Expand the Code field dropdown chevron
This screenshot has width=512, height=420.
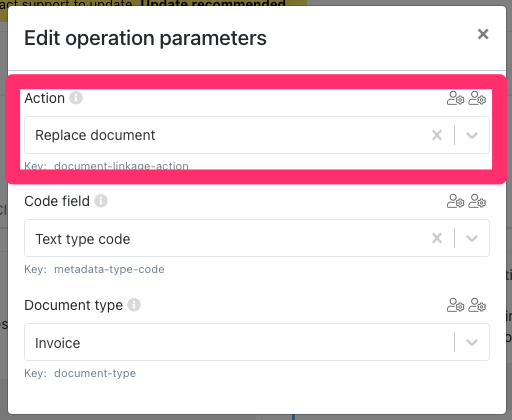472,238
